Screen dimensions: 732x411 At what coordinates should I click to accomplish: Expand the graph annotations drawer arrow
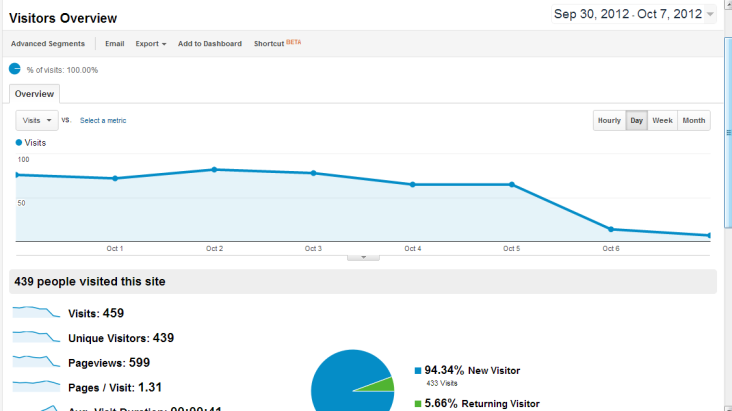click(363, 257)
